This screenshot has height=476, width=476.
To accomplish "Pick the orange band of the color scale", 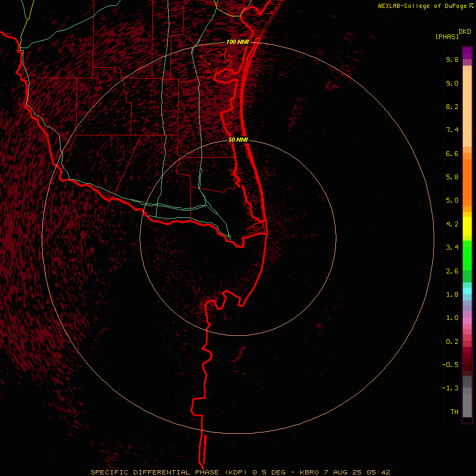I will tap(467, 183).
